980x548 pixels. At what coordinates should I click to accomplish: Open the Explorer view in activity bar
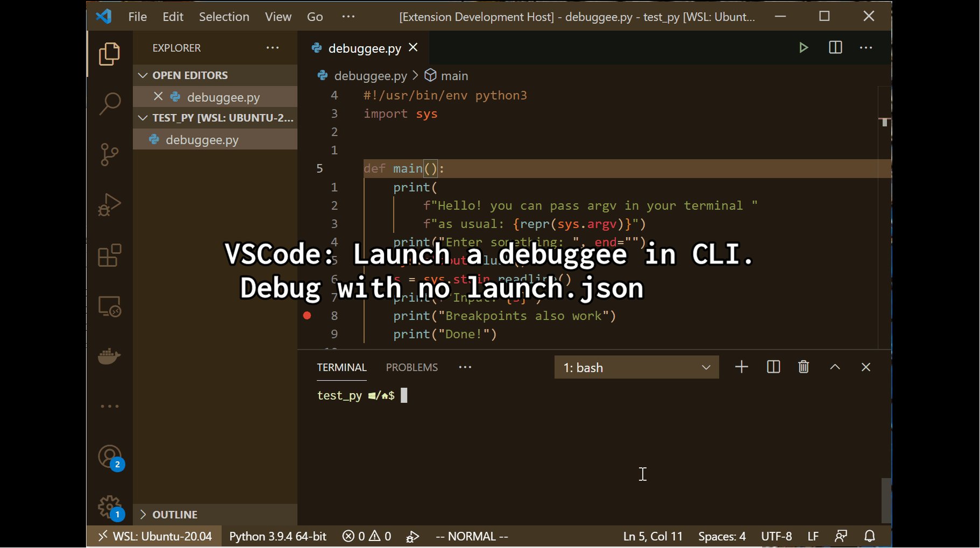(x=109, y=54)
